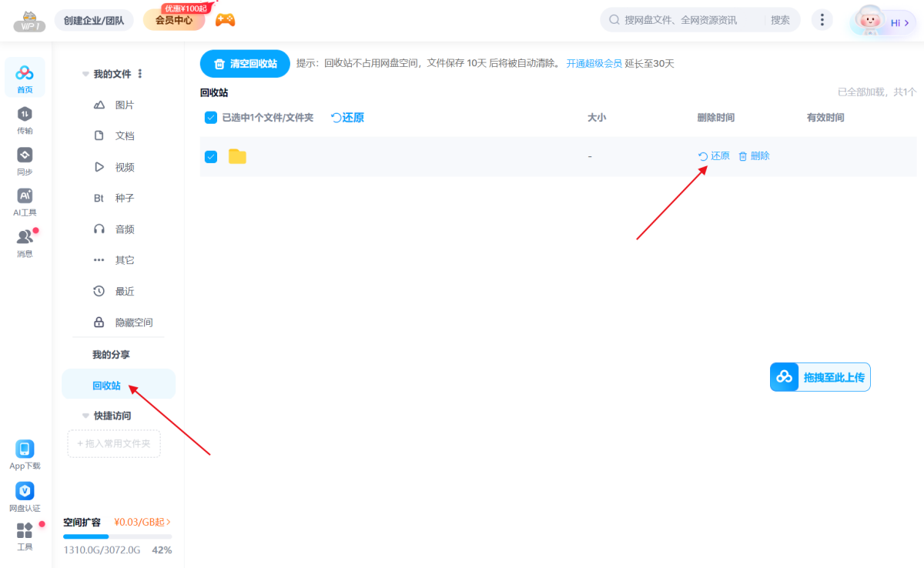Open the 网盘认证 icon
The width and height of the screenshot is (924, 568).
(x=25, y=496)
